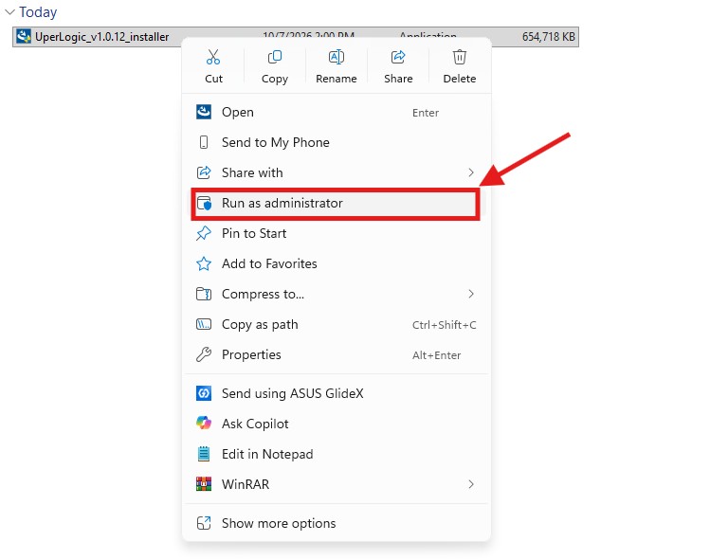
Task: Select Send to My Phone
Action: [336, 142]
